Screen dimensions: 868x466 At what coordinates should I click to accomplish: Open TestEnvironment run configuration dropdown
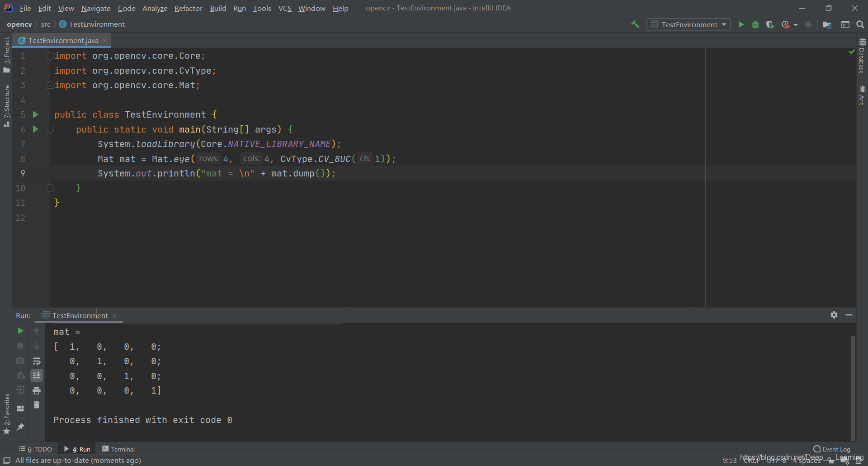coord(689,24)
